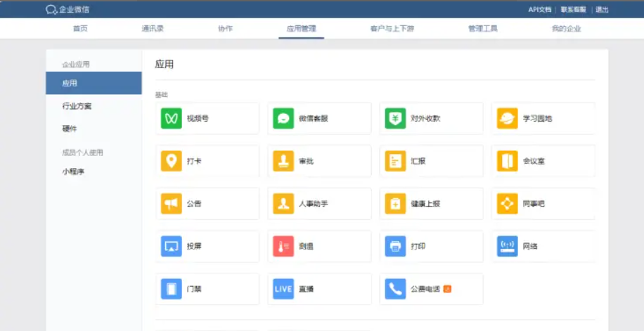Open the 测温 thermometer icon
This screenshot has height=331, width=644.
coord(283,247)
